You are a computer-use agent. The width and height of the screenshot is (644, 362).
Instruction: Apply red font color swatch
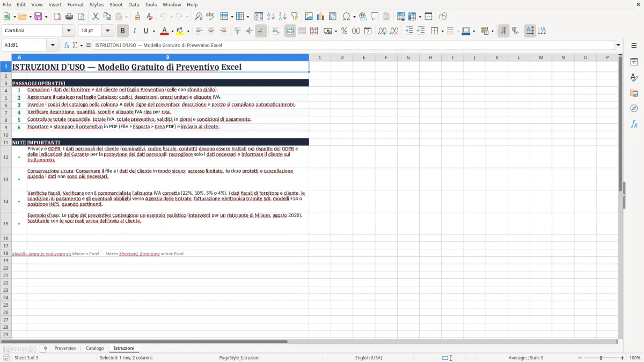pos(165,31)
